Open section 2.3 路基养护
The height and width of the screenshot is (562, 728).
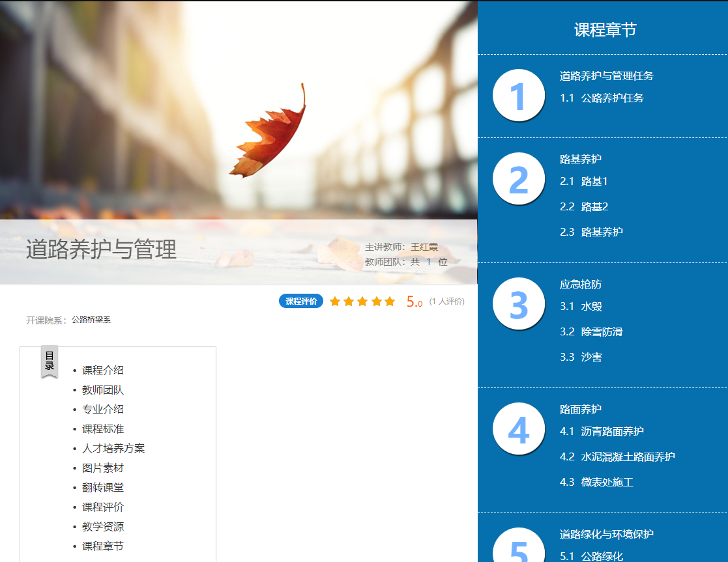592,232
